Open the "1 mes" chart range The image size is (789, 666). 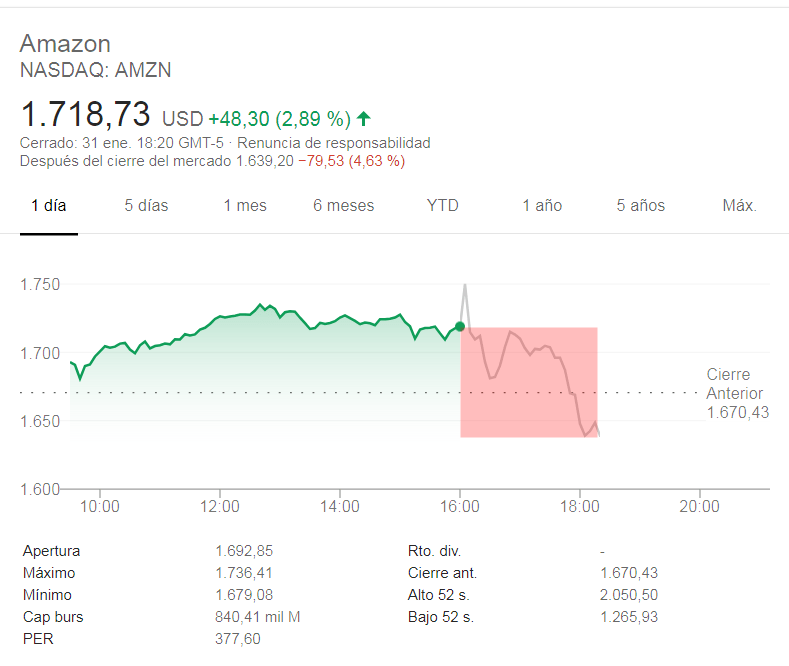[245, 206]
